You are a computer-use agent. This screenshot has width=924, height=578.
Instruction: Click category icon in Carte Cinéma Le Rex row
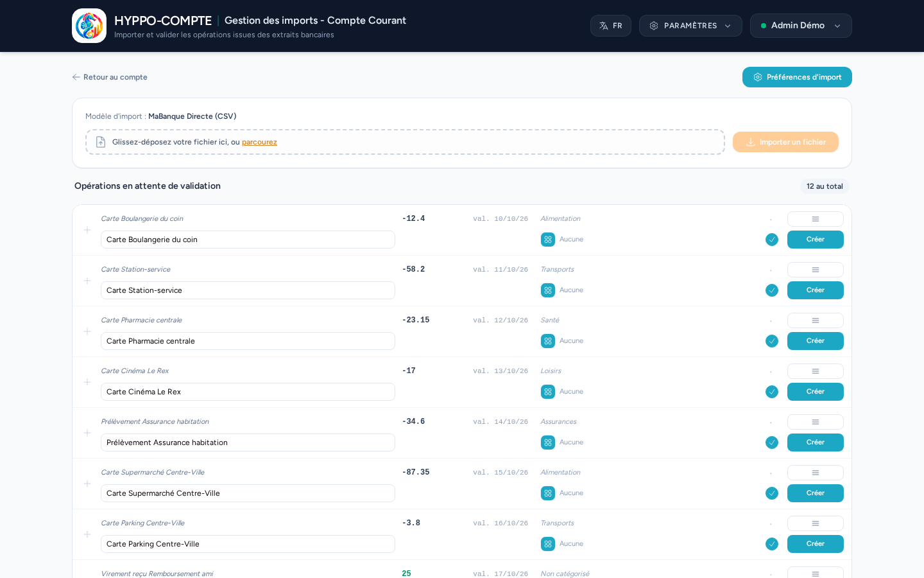pos(548,392)
